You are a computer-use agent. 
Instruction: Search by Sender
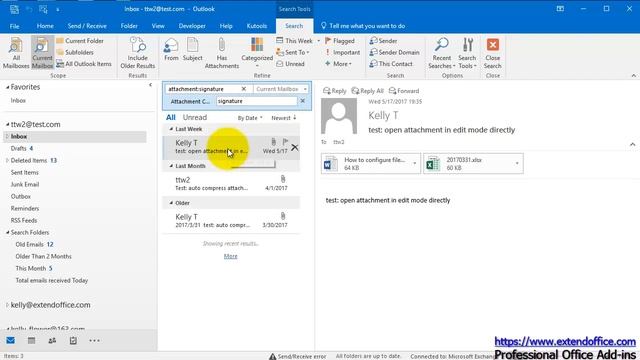coord(383,41)
